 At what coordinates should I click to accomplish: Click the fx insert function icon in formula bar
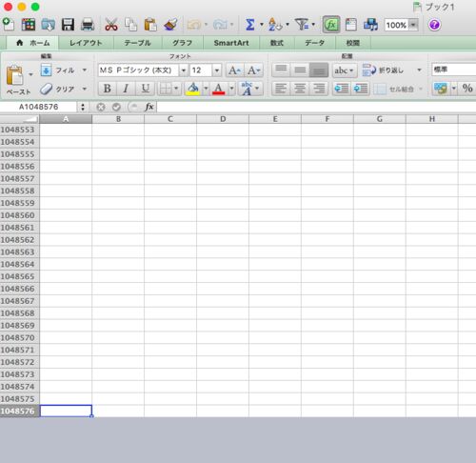click(x=149, y=107)
